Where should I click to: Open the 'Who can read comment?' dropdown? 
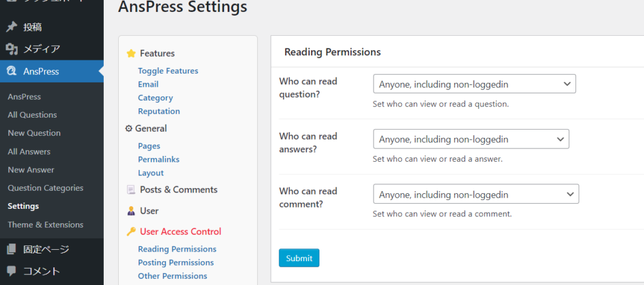pyautogui.click(x=475, y=194)
